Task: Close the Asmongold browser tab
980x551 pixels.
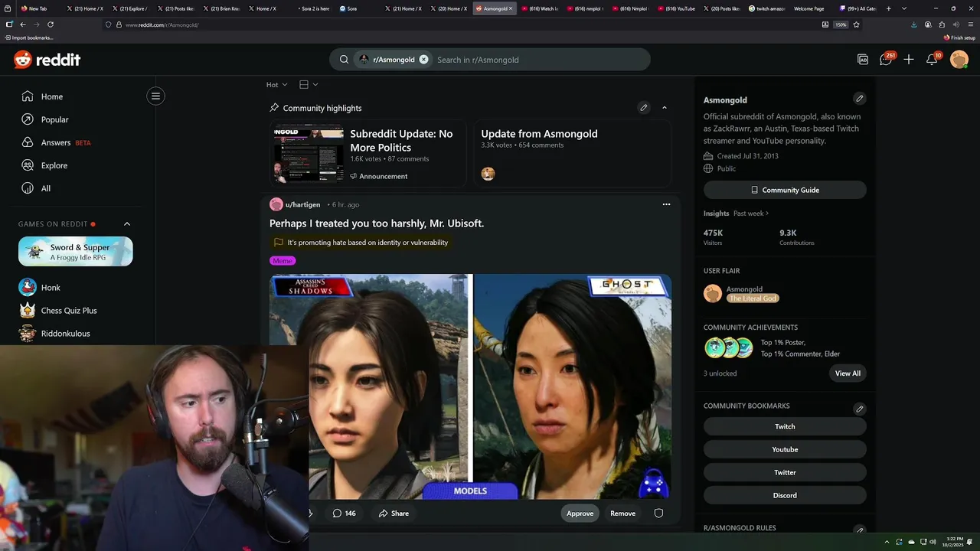Action: click(x=511, y=8)
